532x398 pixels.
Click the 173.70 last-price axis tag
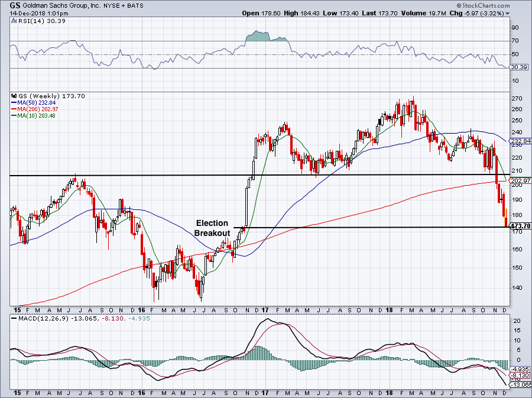(x=520, y=226)
